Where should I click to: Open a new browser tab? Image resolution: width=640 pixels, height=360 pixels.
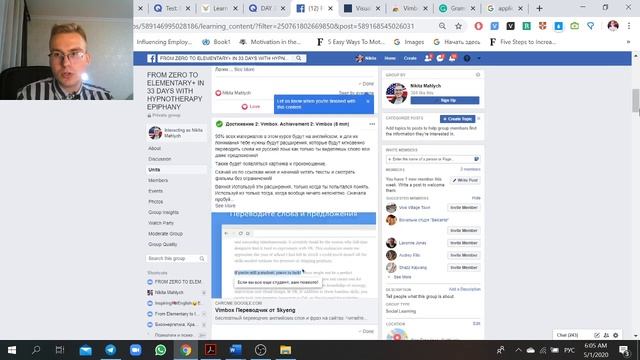[x=539, y=8]
